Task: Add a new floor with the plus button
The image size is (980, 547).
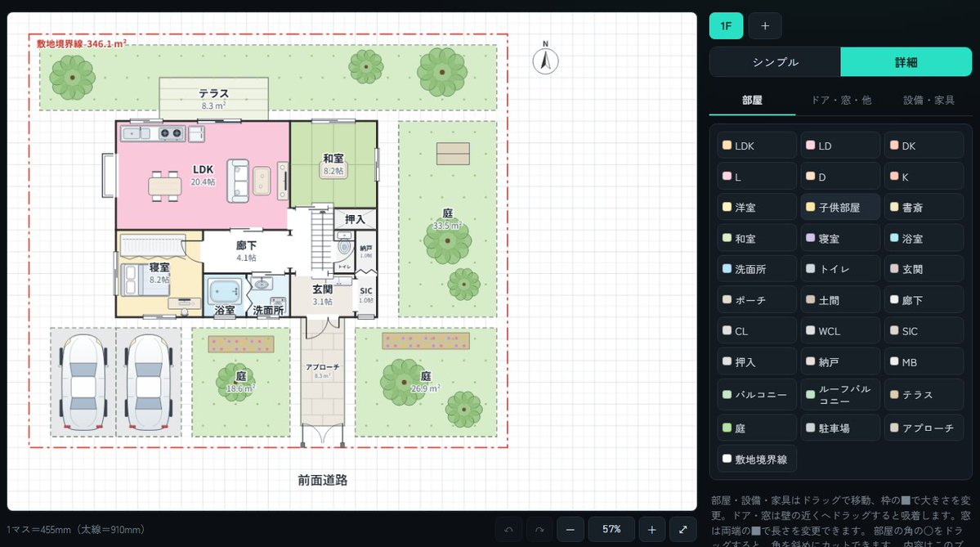Action: tap(765, 25)
